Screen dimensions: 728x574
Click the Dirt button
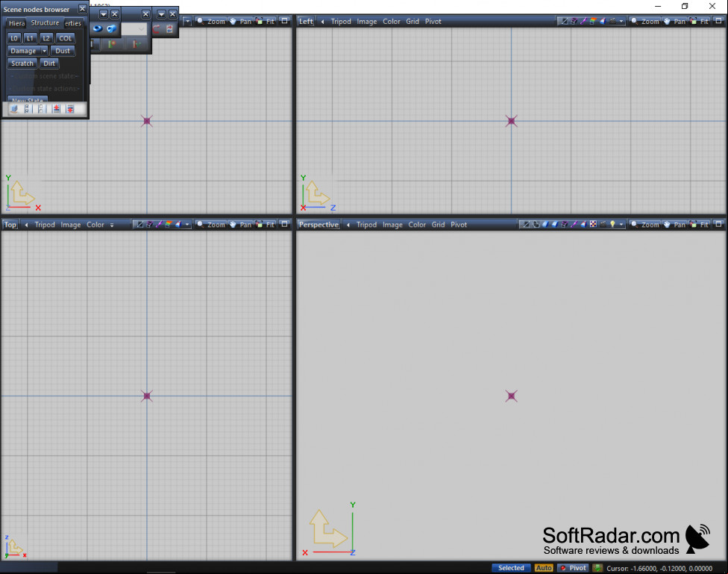[49, 63]
